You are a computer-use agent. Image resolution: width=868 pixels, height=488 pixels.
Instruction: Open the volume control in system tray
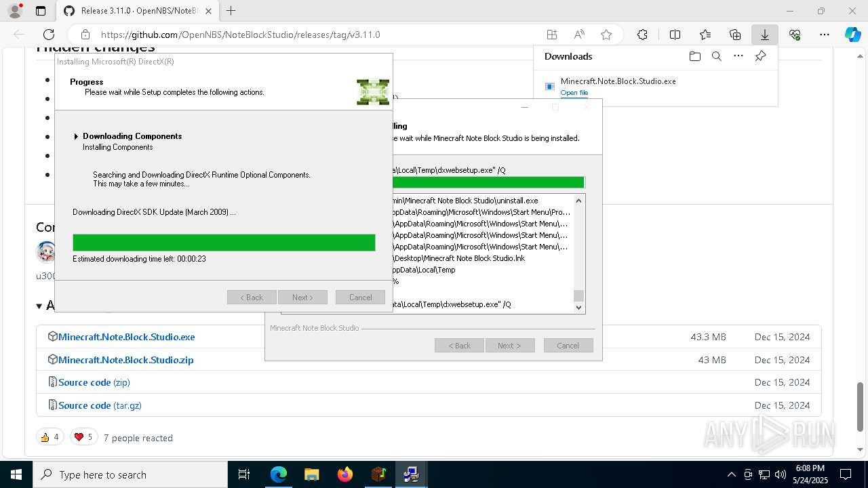pos(781,474)
